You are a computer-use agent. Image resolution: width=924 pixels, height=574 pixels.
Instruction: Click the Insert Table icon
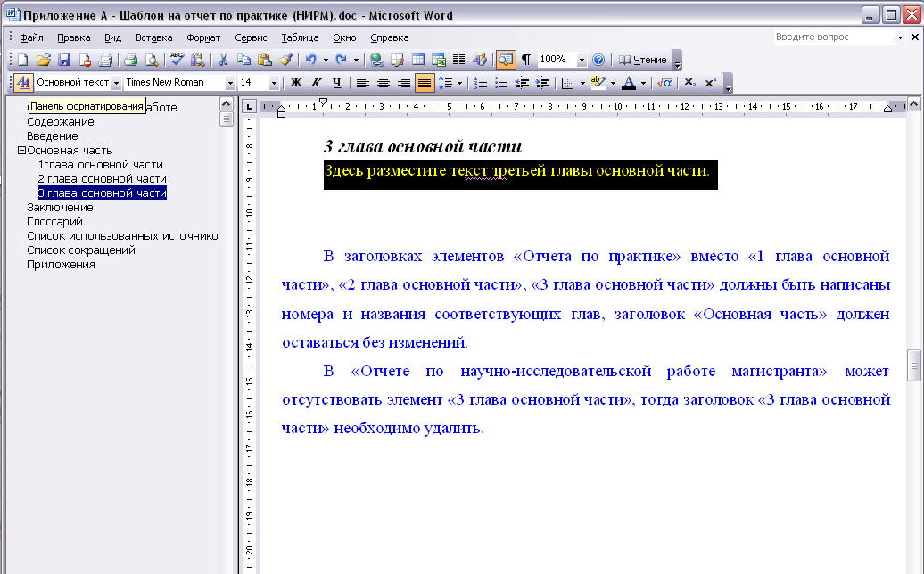418,60
